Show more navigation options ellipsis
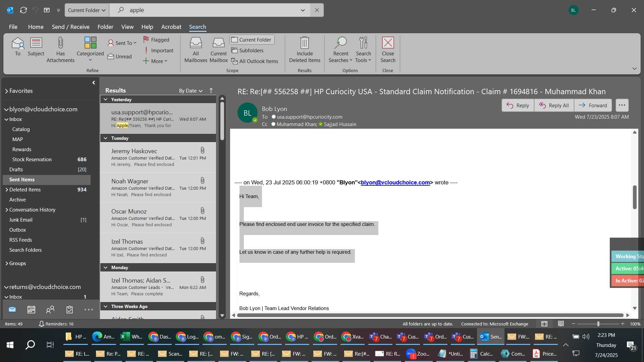644x362 pixels. 89,309
